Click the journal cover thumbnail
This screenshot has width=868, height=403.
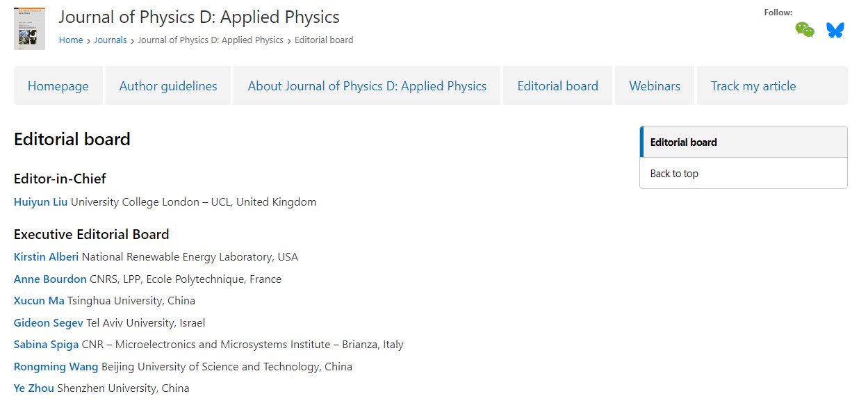(29, 28)
